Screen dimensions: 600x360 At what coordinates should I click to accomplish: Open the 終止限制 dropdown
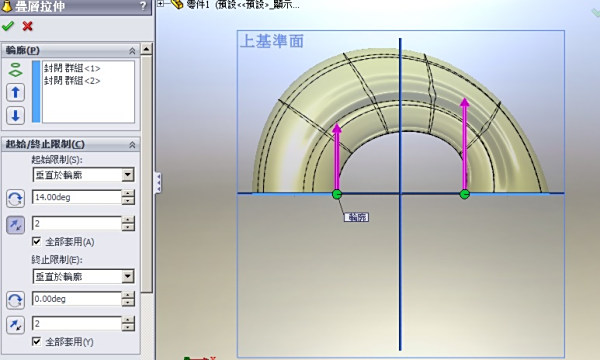point(128,276)
